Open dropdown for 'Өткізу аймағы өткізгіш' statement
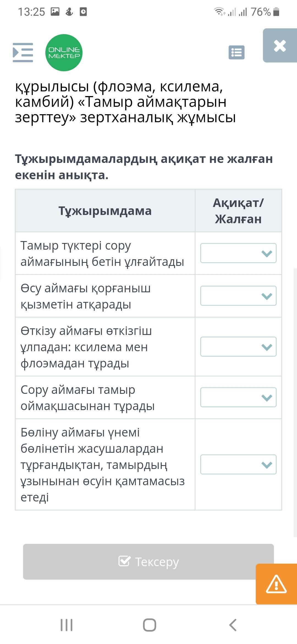297x644 pixels. (238, 346)
